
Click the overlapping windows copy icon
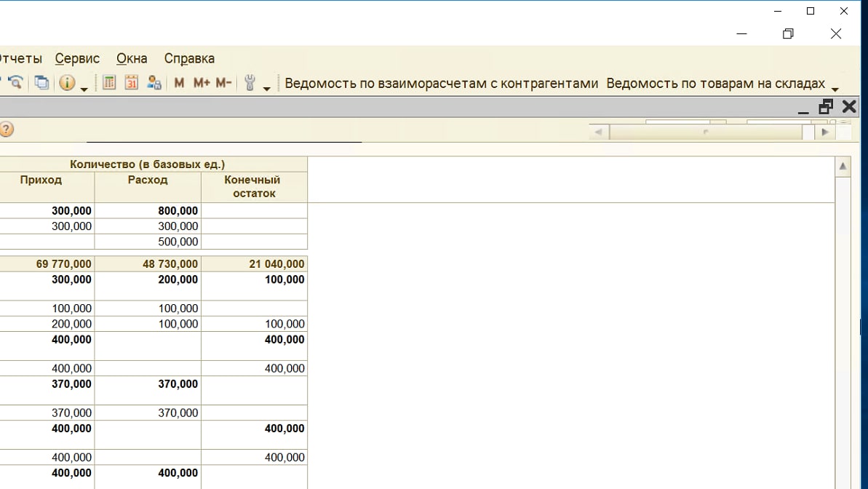[41, 83]
